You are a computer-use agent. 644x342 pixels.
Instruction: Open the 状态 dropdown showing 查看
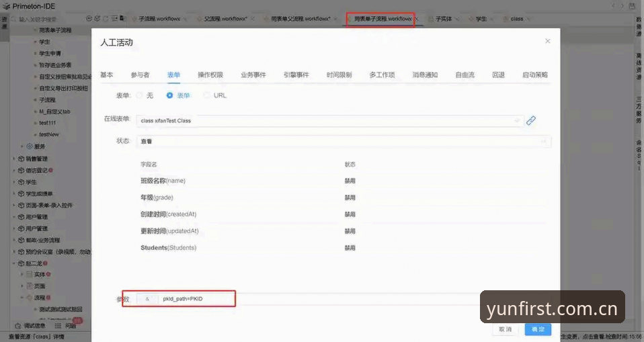(344, 141)
